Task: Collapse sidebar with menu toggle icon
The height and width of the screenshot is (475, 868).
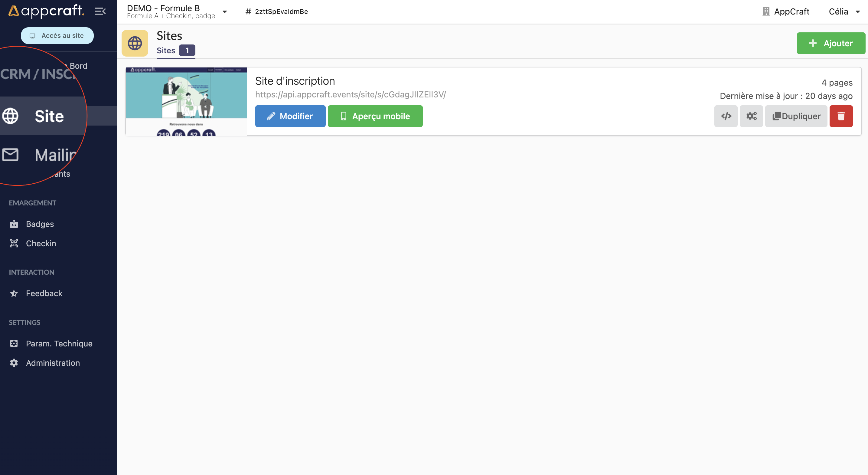Action: click(x=100, y=11)
